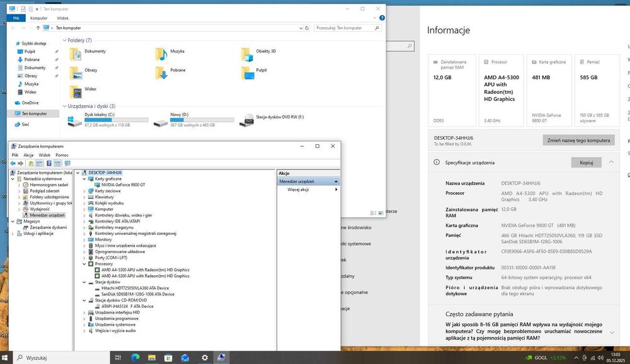This screenshot has height=364, width=630.
Task: Open Task View on taskbar
Action: (x=118, y=357)
